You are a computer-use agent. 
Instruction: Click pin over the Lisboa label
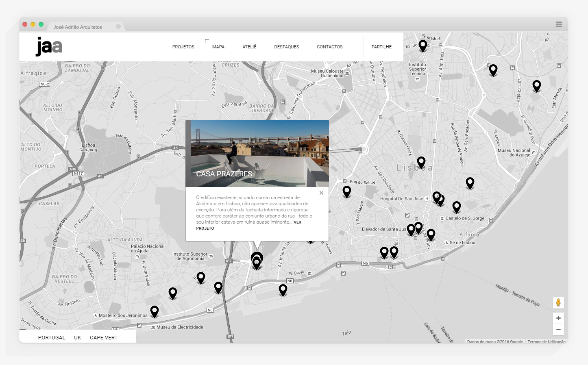[x=421, y=163]
